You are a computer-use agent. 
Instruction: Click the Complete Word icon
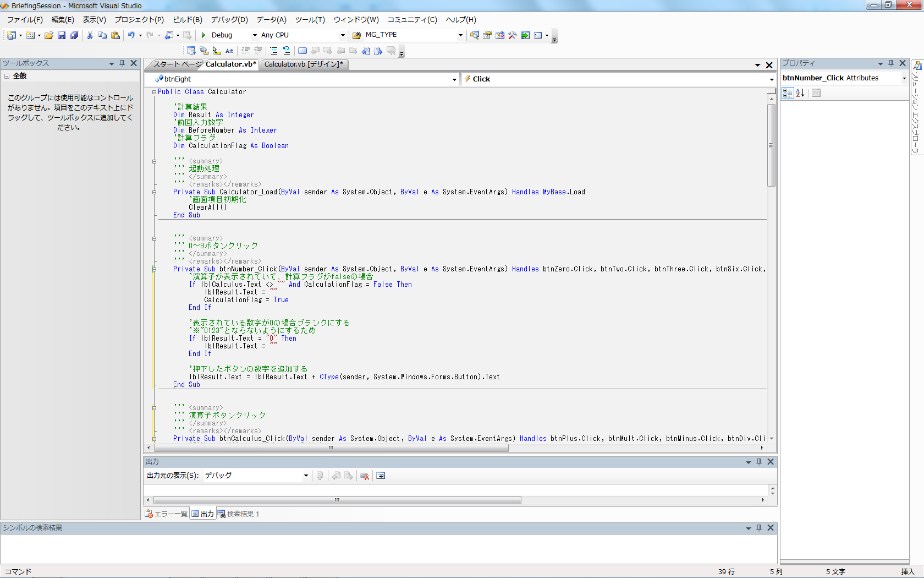pyautogui.click(x=229, y=51)
